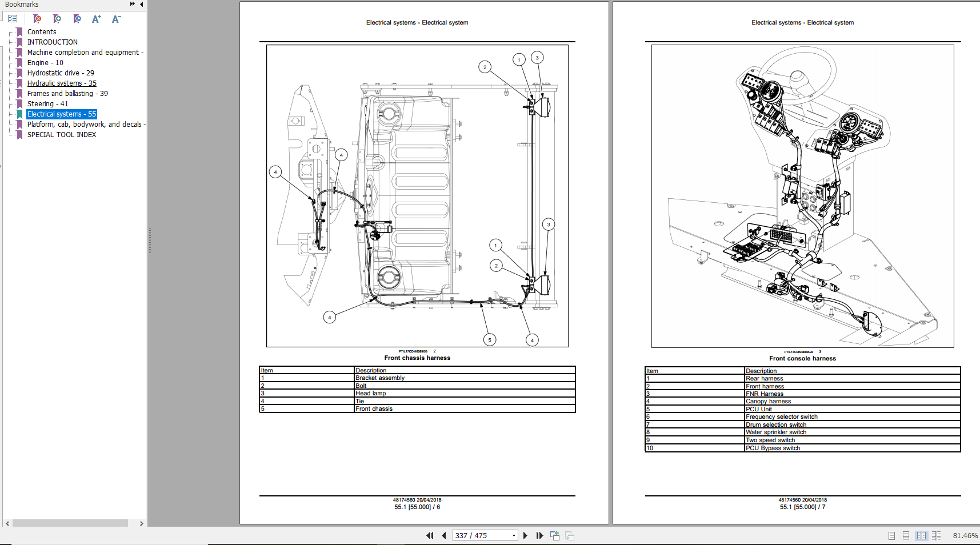Add a new bookmark
This screenshot has height=545, width=980.
pos(57,19)
